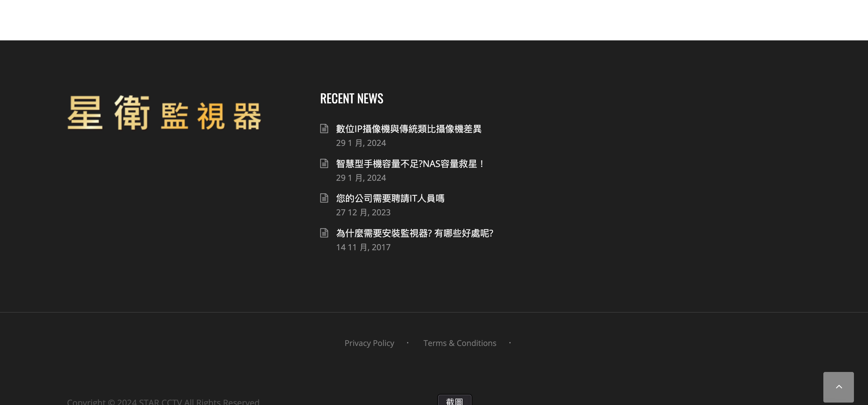Image resolution: width=868 pixels, height=405 pixels.
Task: Click the scroll-to-top chevron button
Action: 838,387
